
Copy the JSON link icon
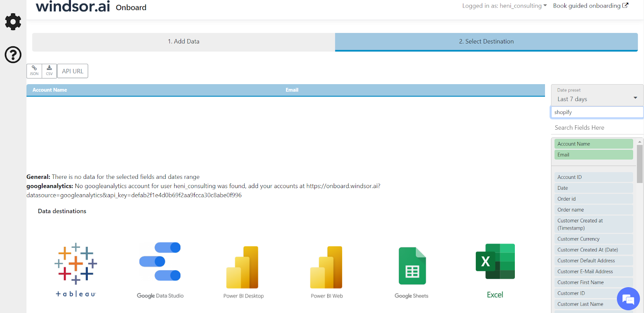[x=34, y=71]
